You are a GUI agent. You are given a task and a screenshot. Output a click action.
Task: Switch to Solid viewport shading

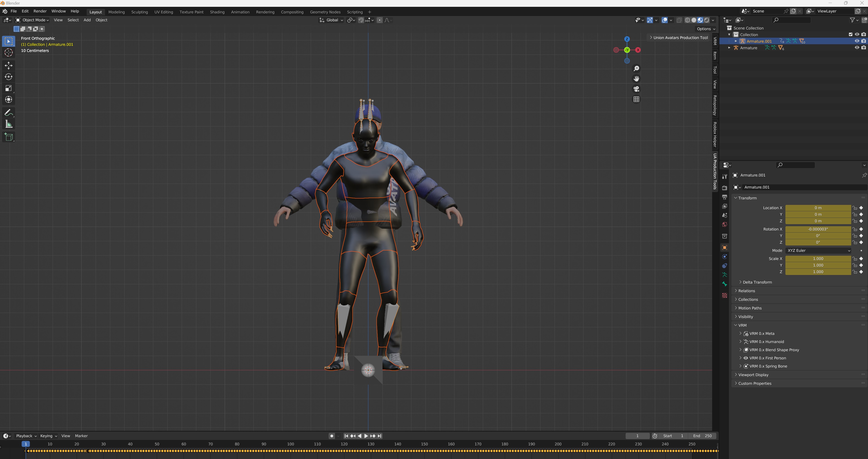click(x=694, y=20)
